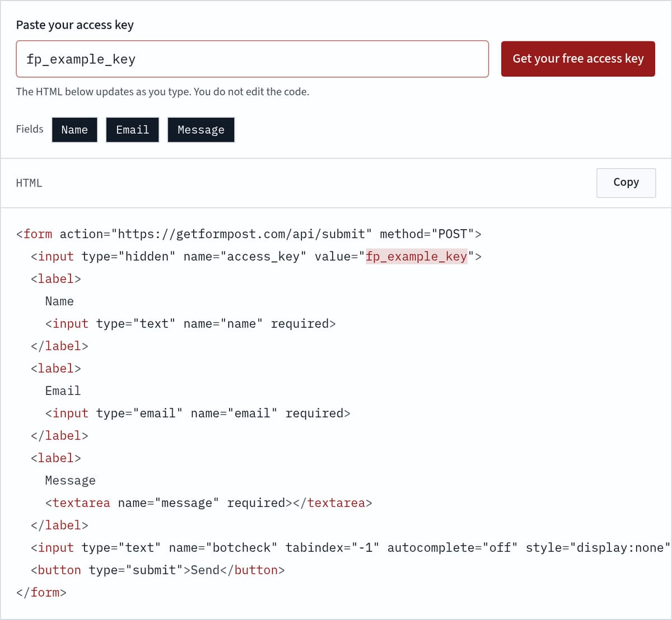Click the closing form tag line
The image size is (672, 620).
pos(41,593)
